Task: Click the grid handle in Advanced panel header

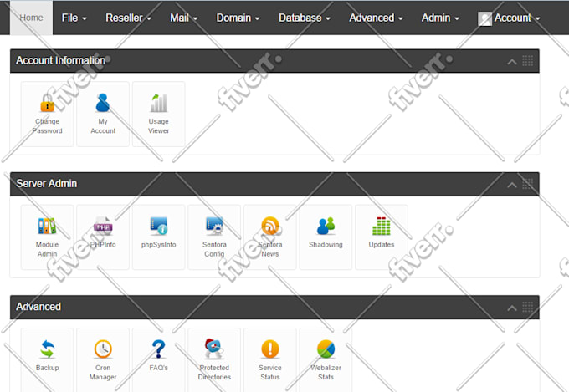Action: tap(528, 307)
